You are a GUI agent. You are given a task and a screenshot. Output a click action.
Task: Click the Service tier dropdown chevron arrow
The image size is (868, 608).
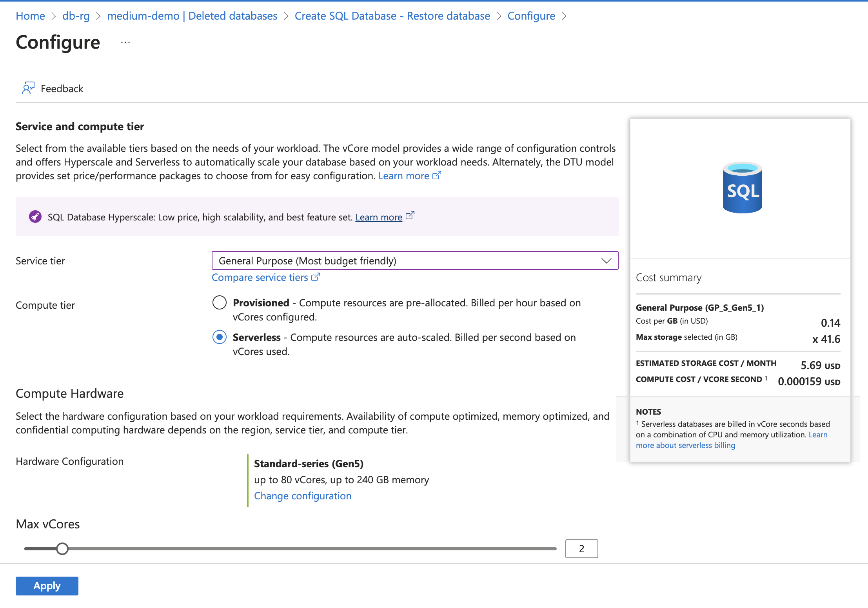point(606,261)
